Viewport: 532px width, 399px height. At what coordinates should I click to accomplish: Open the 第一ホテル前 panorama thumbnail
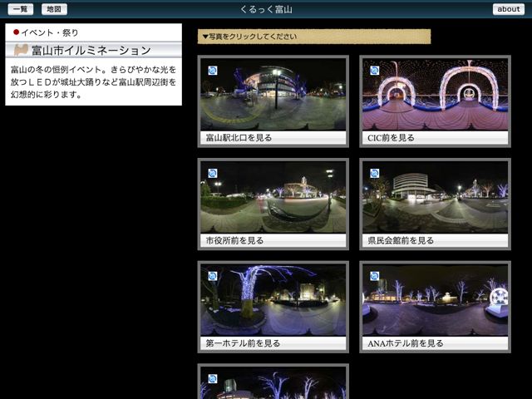tap(273, 300)
